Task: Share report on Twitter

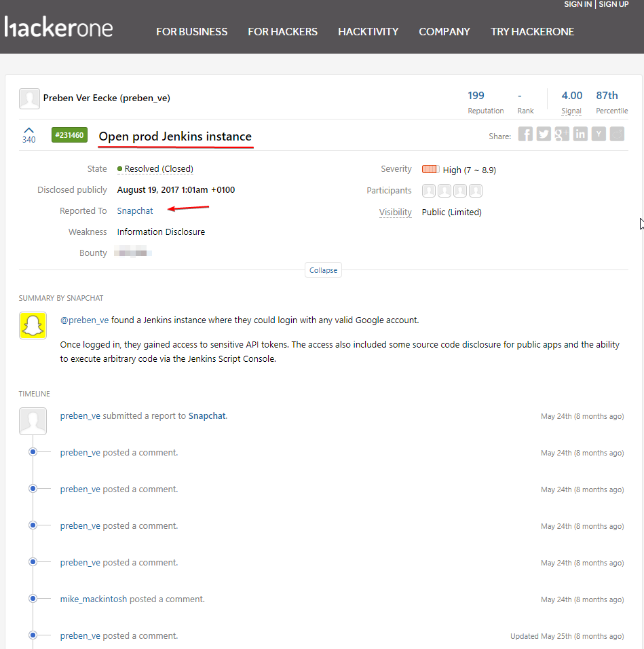Action: (x=544, y=134)
